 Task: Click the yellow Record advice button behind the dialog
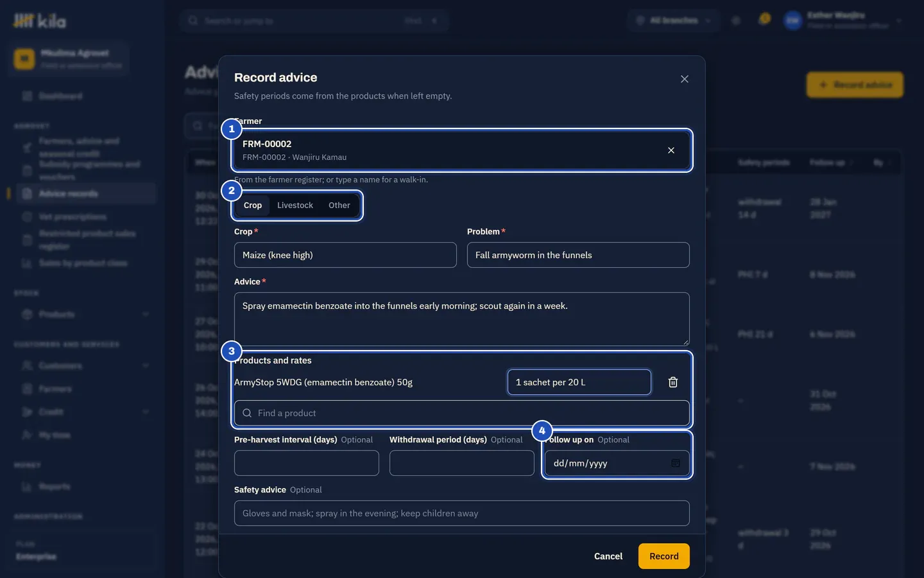855,85
